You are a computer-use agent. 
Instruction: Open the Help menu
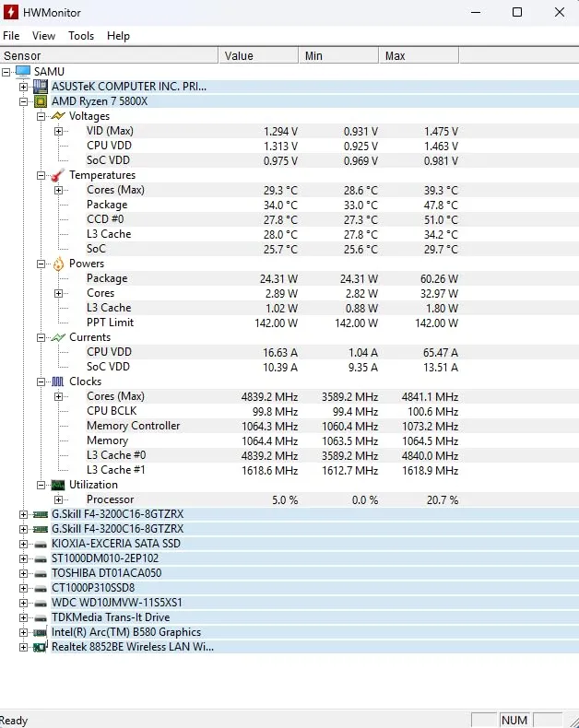pyautogui.click(x=118, y=36)
